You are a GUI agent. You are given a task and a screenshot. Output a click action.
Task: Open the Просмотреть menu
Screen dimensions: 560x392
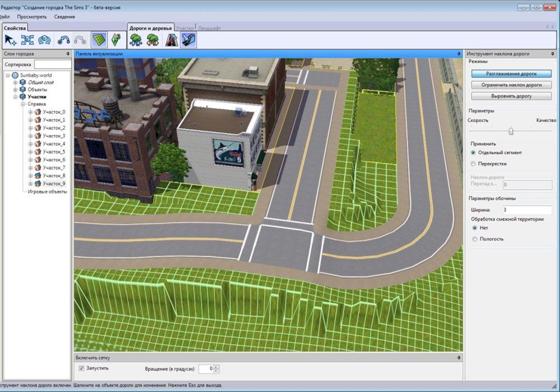(x=31, y=17)
